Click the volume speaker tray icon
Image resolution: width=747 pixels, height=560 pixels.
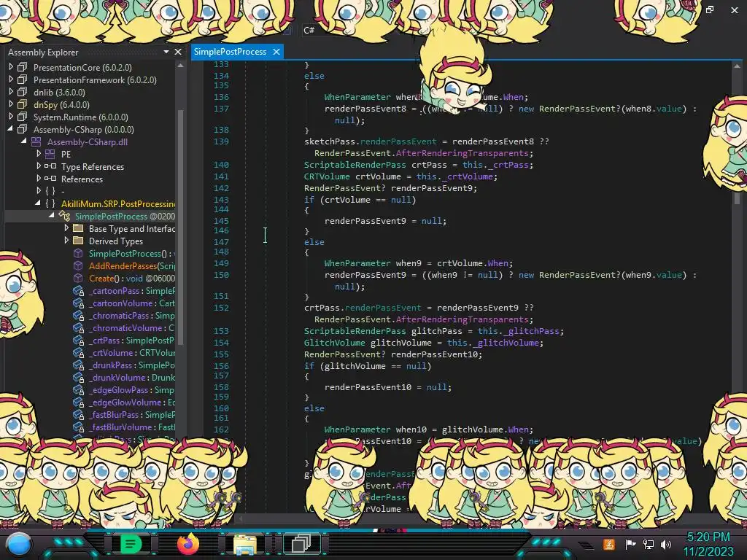pyautogui.click(x=666, y=544)
